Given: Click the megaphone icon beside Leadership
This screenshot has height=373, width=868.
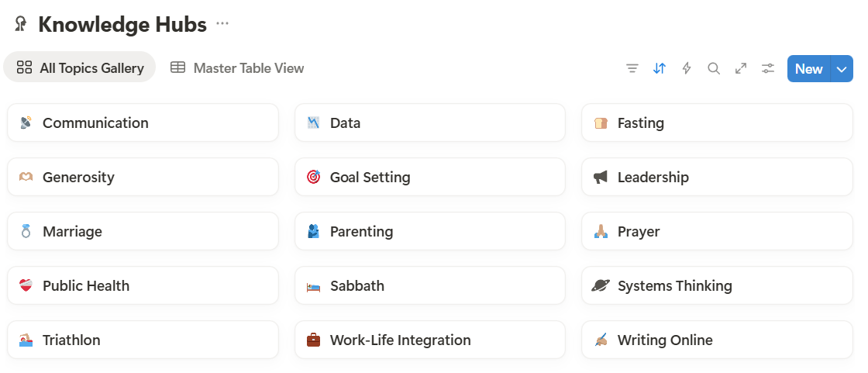Looking at the screenshot, I should (x=601, y=177).
